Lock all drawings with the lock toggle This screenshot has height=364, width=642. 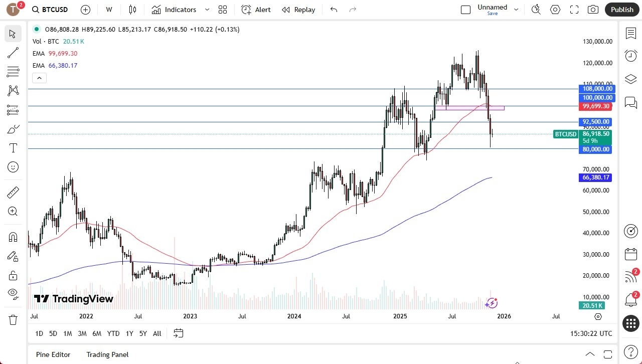[x=13, y=275]
